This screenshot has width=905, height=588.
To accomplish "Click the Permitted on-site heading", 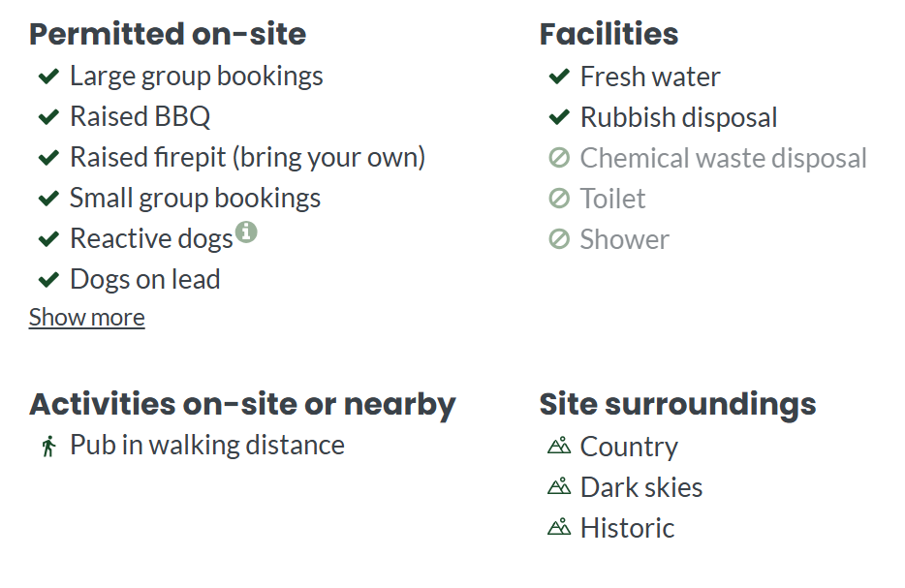I will tap(168, 34).
